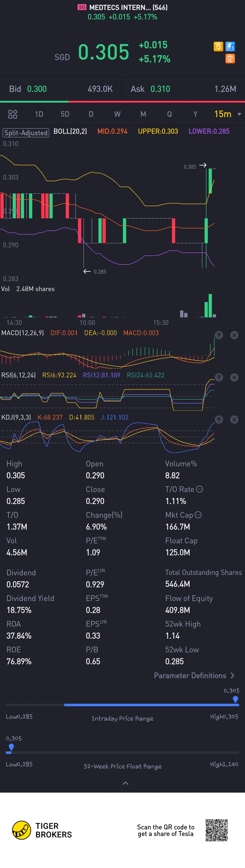The width and height of the screenshot is (245, 868).
Task: Tap the J:121.102 KDJ reading
Action: click(x=114, y=417)
